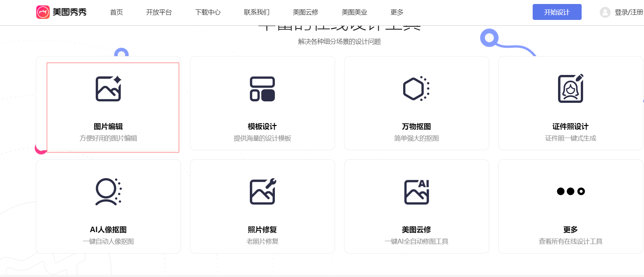
Task: Click the 解决各种细分场景的设计问题 subtitle
Action: coord(339,41)
